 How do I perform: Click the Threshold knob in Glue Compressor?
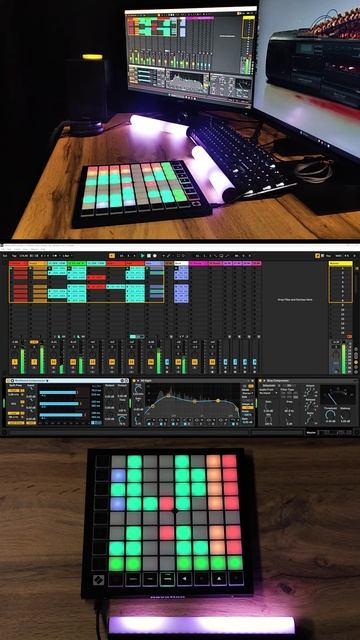click(330, 415)
